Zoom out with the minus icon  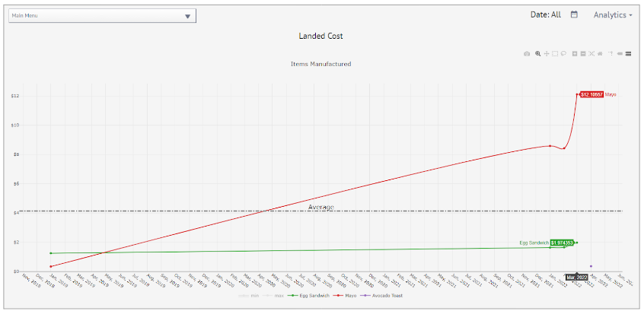pyautogui.click(x=583, y=54)
